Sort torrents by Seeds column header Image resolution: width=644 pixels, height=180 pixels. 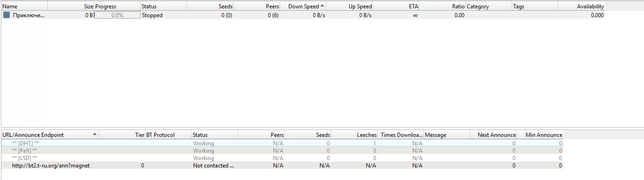pyautogui.click(x=210, y=6)
